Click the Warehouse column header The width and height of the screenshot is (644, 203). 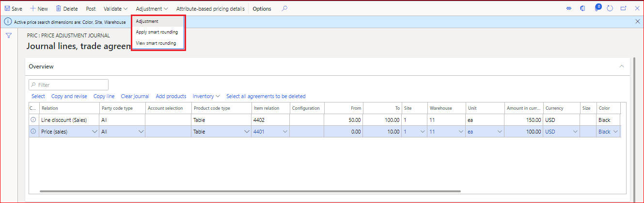click(446, 108)
